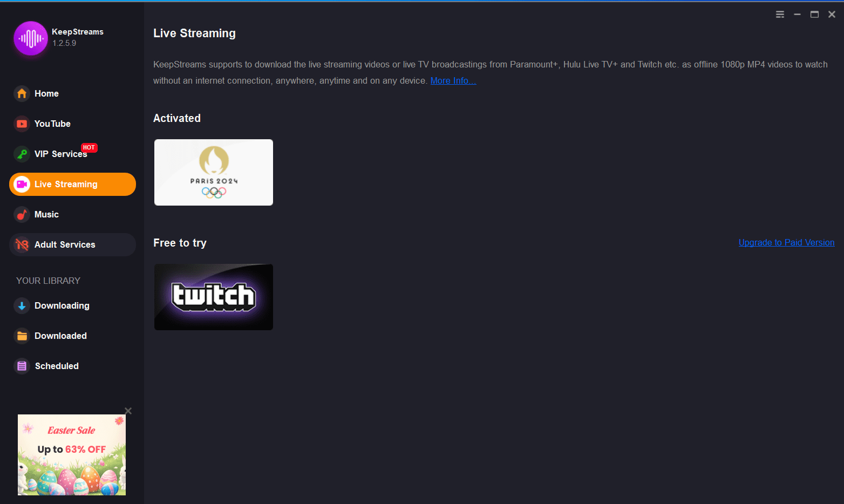Open the Twitch service tile

pos(214,297)
